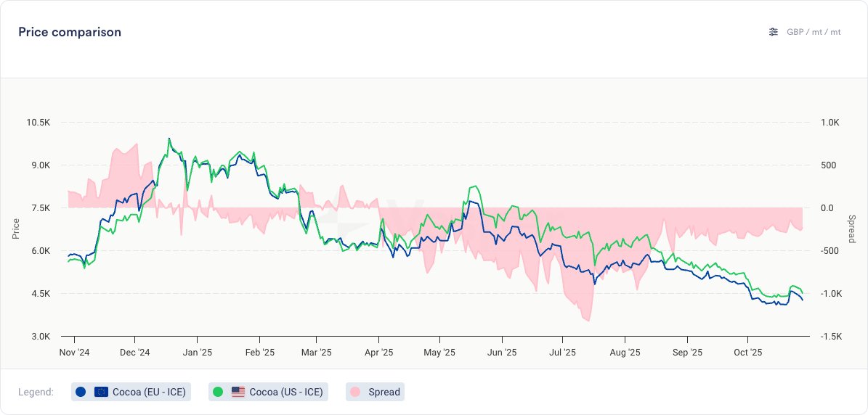Click the pink Spread legend dot
Screen dimensions: 868x415
coord(355,392)
